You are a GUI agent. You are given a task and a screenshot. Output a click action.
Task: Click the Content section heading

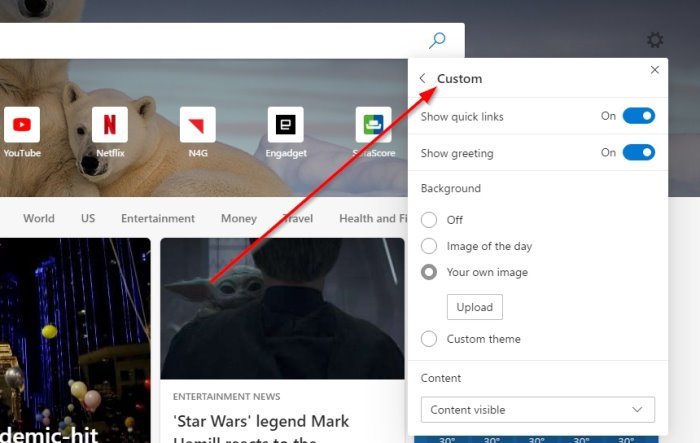pos(441,378)
